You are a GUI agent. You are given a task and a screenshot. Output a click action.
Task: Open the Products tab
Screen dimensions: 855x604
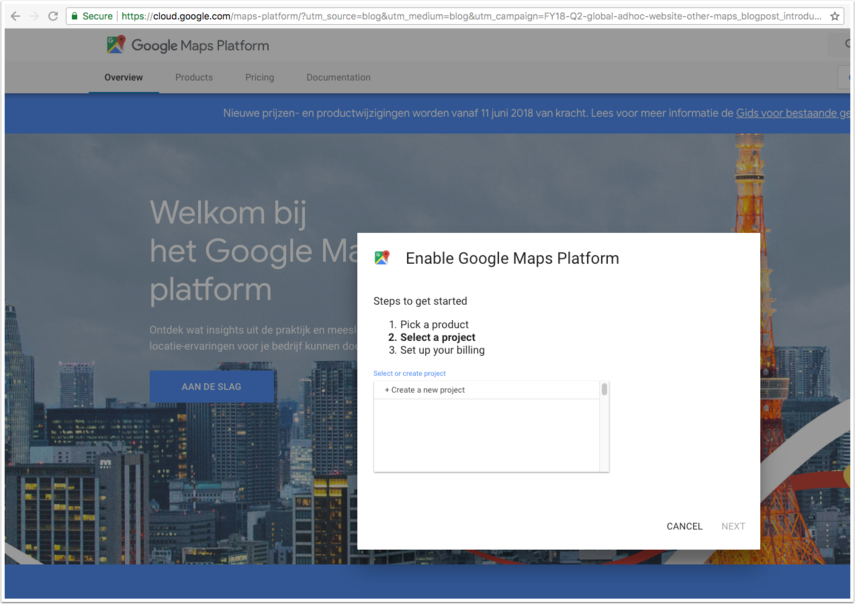(194, 77)
